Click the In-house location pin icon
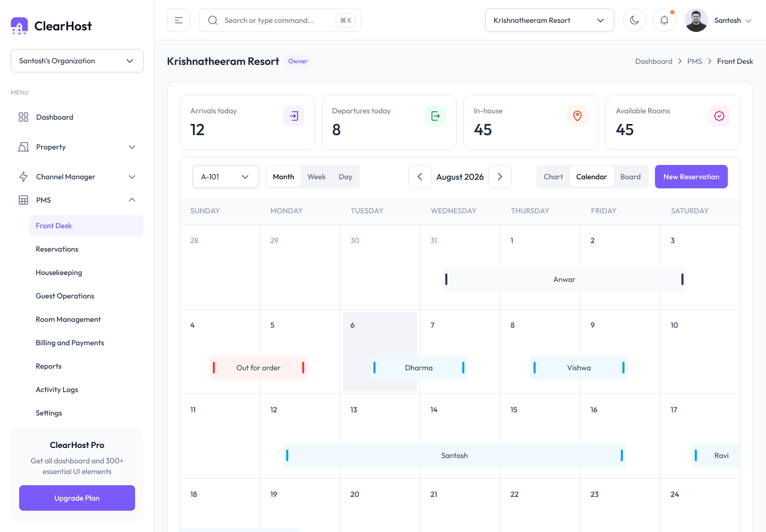This screenshot has height=532, width=766. tap(577, 116)
